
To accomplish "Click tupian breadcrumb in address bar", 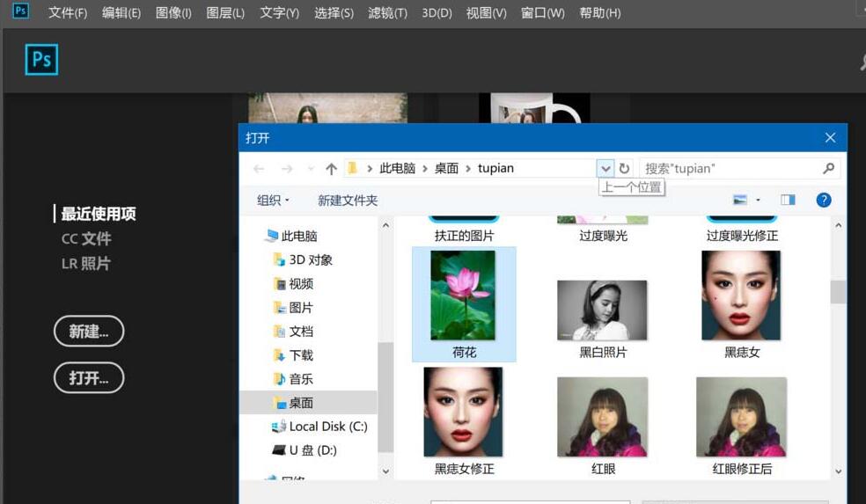I will 495,168.
